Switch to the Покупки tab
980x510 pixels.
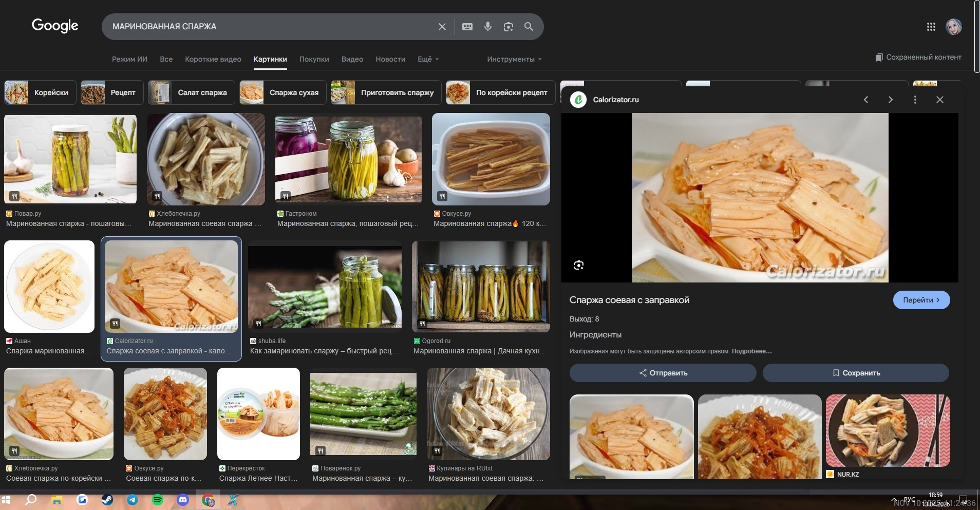point(314,59)
